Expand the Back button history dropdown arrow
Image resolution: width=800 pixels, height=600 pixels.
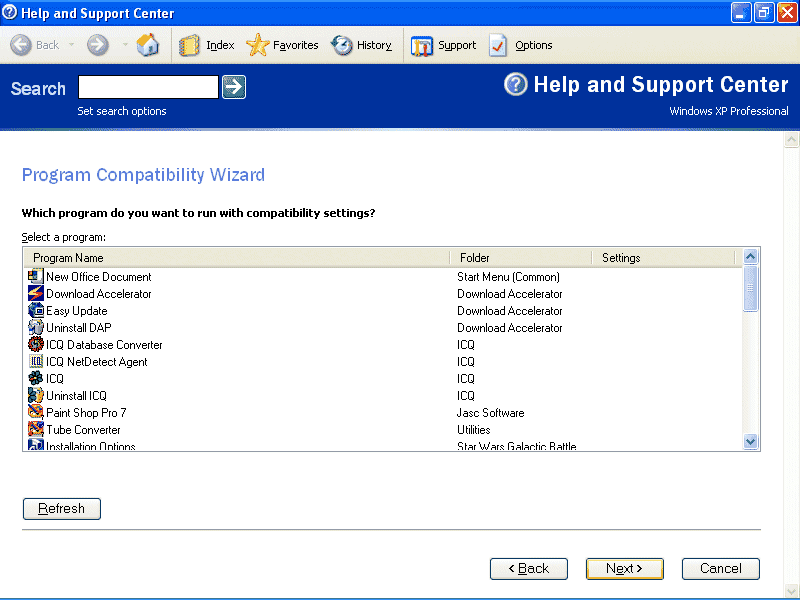point(71,45)
